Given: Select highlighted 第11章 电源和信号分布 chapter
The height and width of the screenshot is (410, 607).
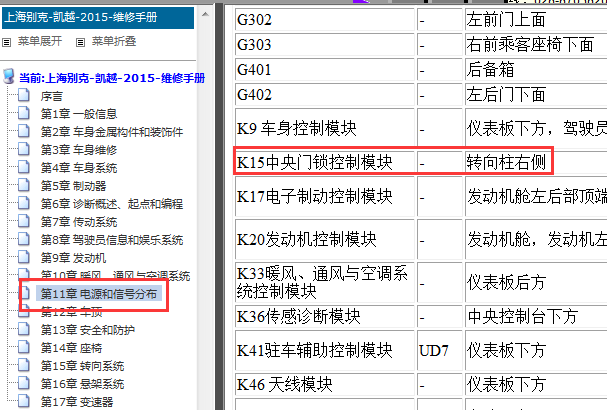Looking at the screenshot, I should pyautogui.click(x=99, y=294).
